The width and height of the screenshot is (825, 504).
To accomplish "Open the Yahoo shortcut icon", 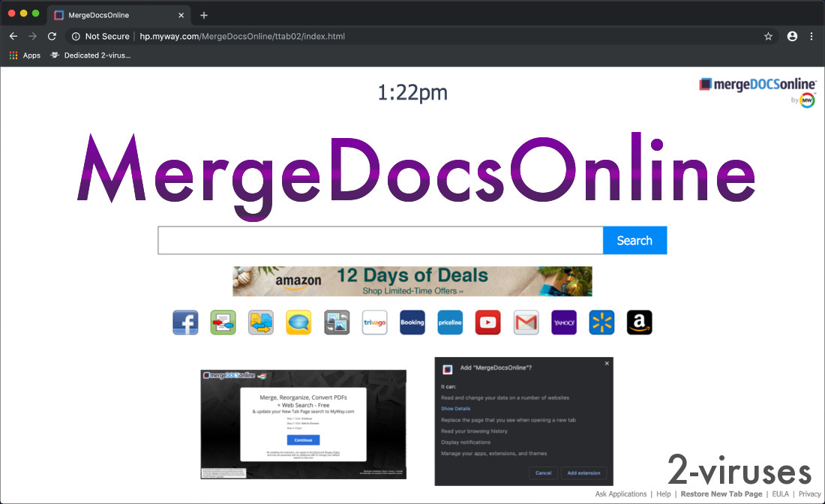I will pyautogui.click(x=563, y=322).
